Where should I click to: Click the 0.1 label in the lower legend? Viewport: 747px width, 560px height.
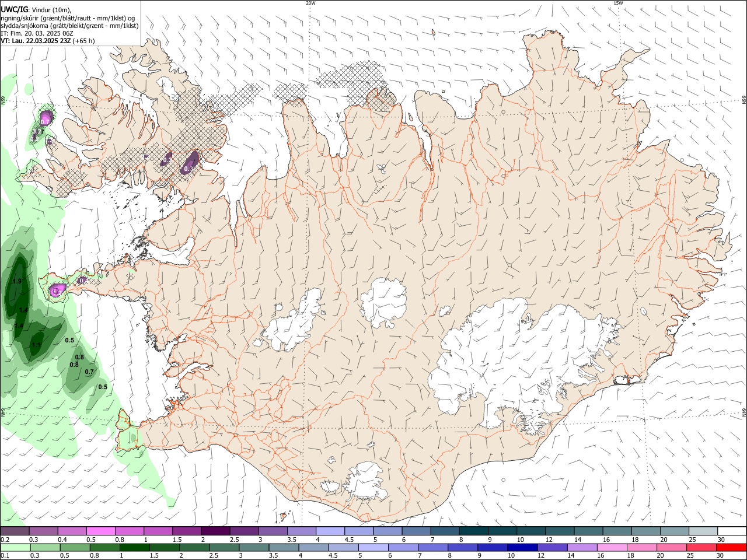5,556
